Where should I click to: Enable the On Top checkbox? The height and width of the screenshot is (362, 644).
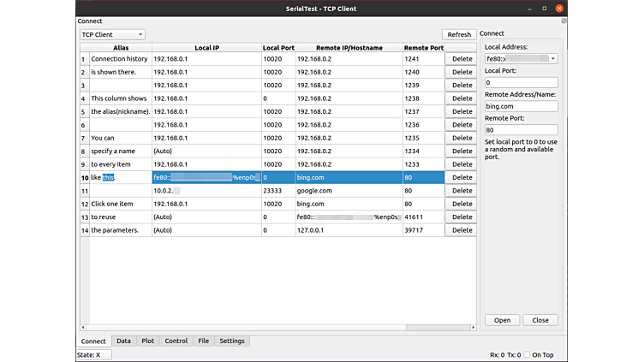point(527,354)
